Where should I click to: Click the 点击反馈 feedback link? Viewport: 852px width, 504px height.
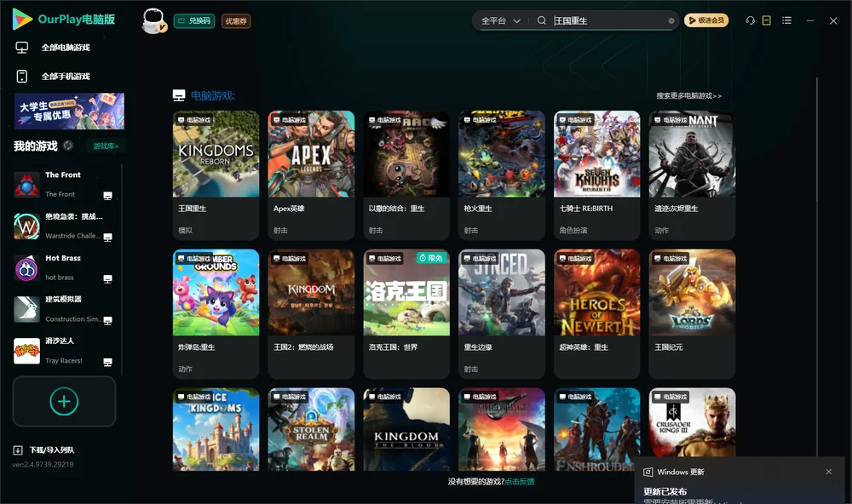click(x=520, y=481)
